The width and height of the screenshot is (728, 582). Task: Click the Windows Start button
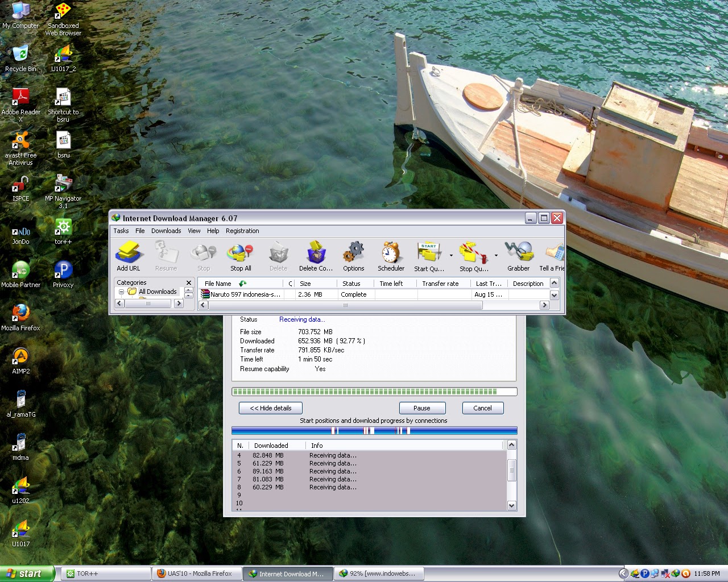(x=27, y=573)
